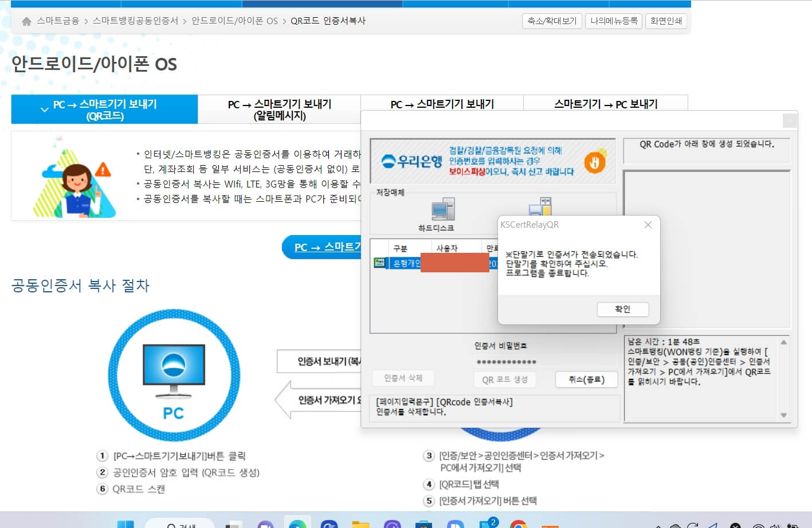Click the Windows Start button
Viewport: 812px width, 528px height.
(x=126, y=524)
